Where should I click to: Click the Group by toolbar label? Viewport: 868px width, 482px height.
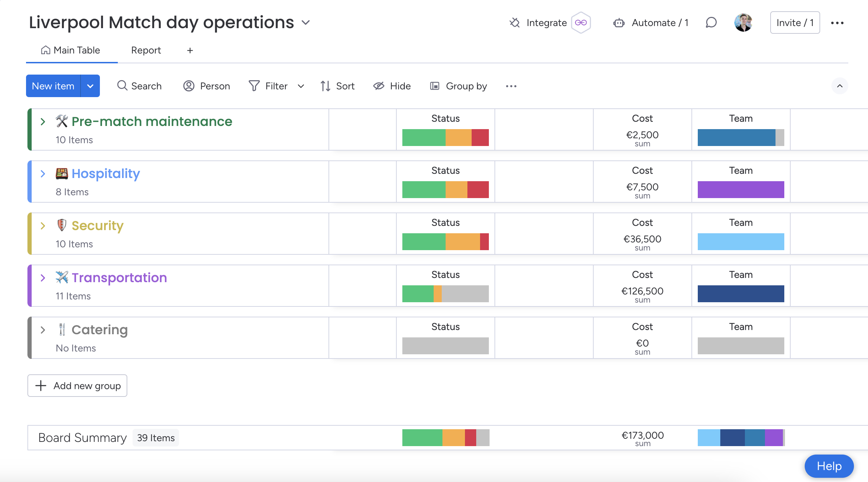466,86
